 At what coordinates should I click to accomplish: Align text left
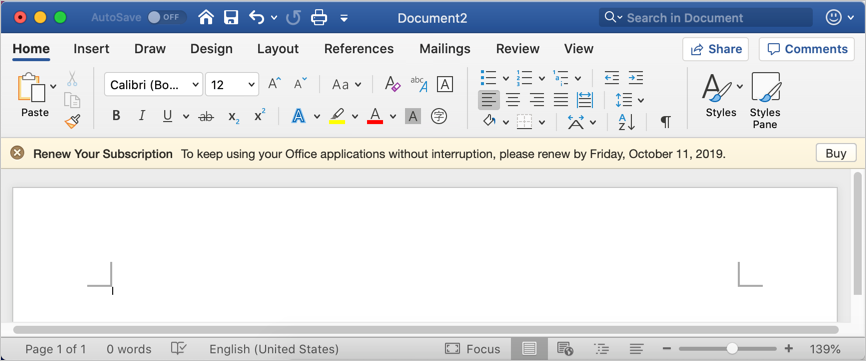tap(489, 100)
